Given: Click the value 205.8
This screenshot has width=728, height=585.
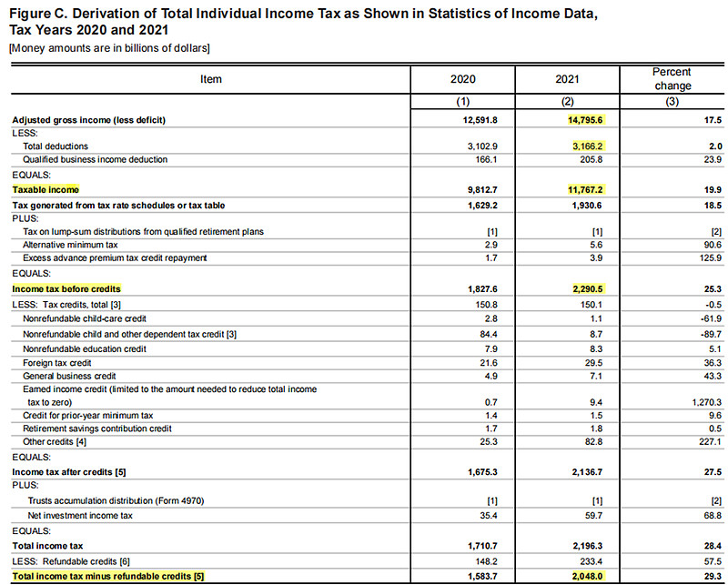Looking at the screenshot, I should pyautogui.click(x=592, y=160).
